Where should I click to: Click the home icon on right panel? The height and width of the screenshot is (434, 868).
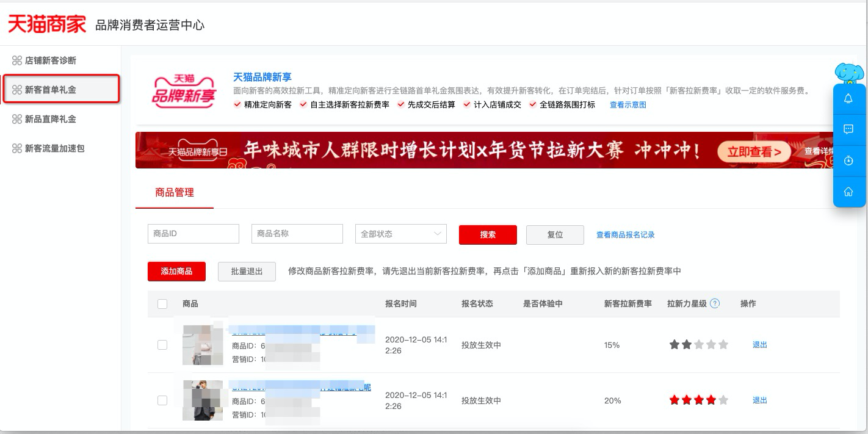(x=848, y=192)
